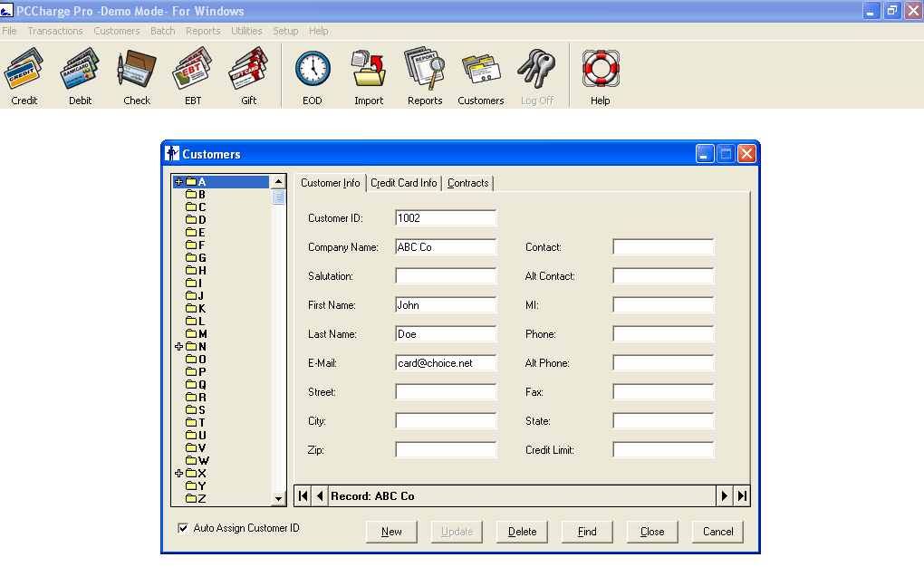Launch the Check transaction icon
The image size is (924, 567).
(137, 76)
